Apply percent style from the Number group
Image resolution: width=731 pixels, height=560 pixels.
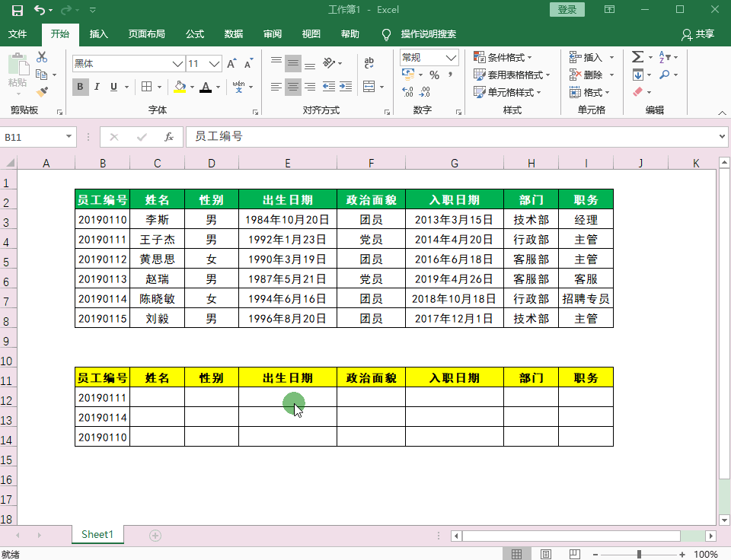pos(435,75)
